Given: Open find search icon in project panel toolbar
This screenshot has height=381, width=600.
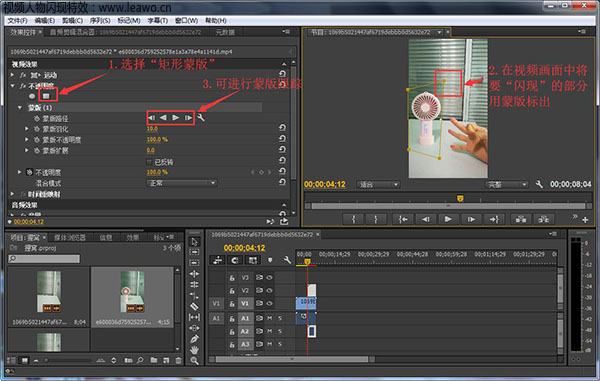Looking at the screenshot, I should coord(140,360).
